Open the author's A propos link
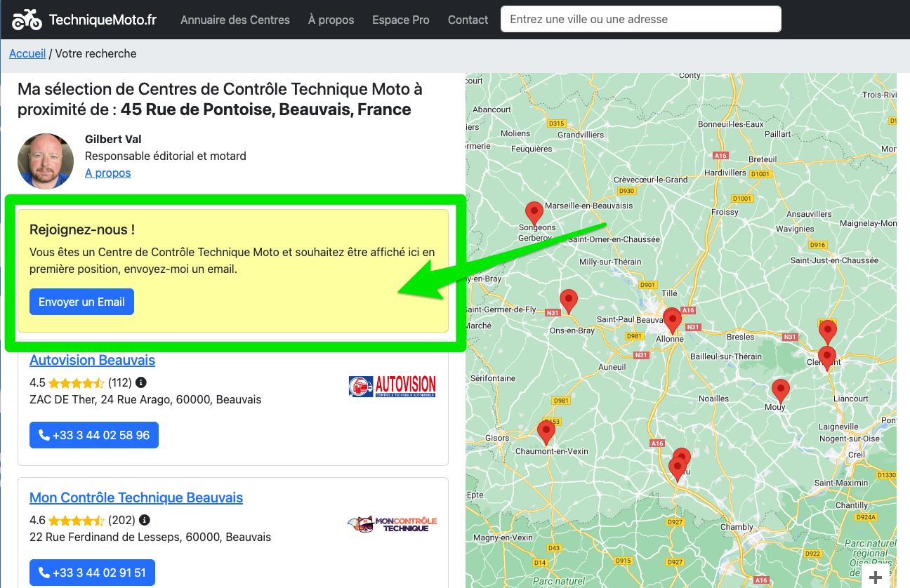This screenshot has width=910, height=588. point(108,173)
